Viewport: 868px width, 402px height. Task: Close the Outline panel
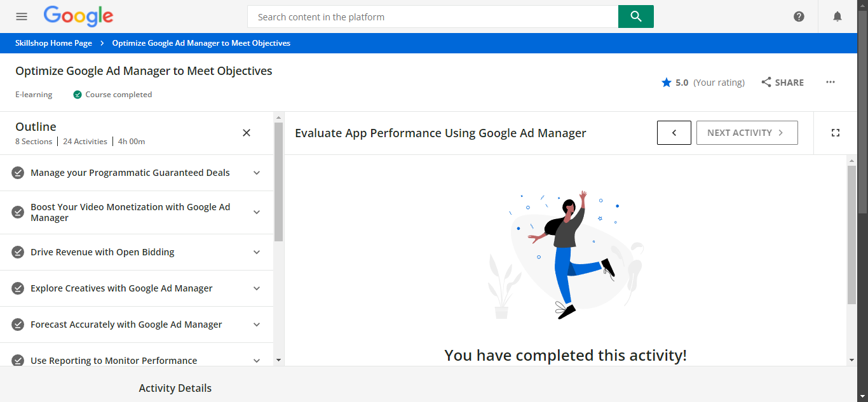(x=247, y=133)
